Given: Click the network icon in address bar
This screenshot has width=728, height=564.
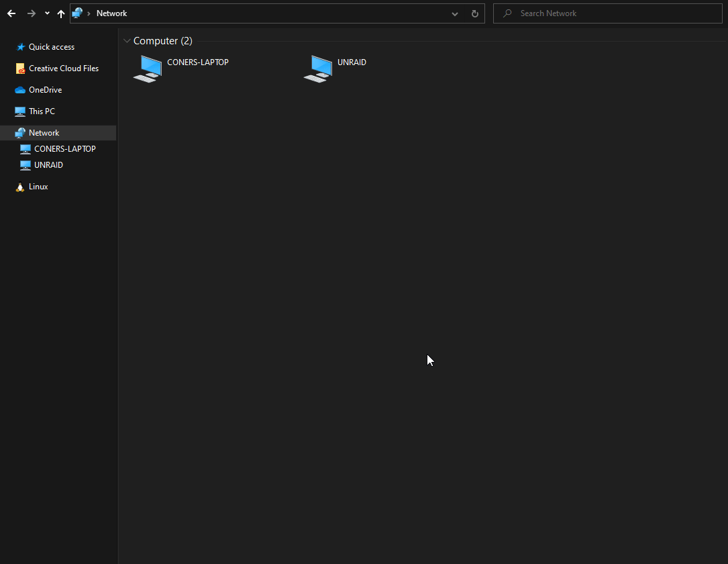Looking at the screenshot, I should pos(77,13).
